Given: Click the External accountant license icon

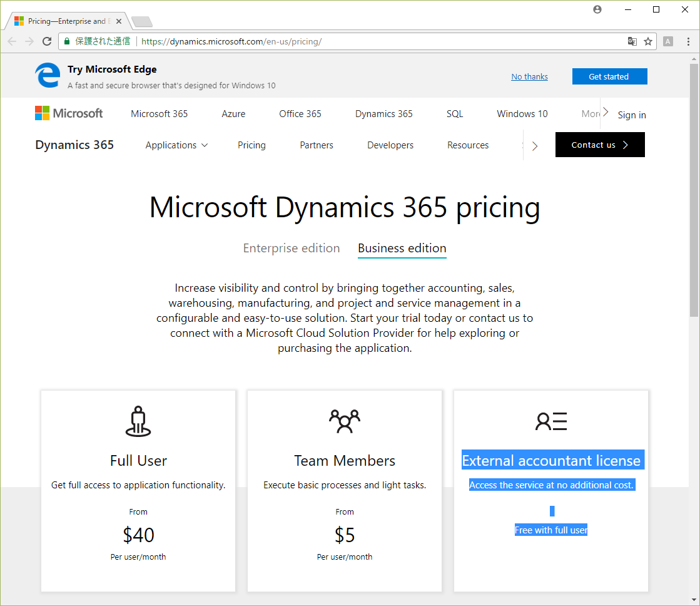Looking at the screenshot, I should (551, 421).
